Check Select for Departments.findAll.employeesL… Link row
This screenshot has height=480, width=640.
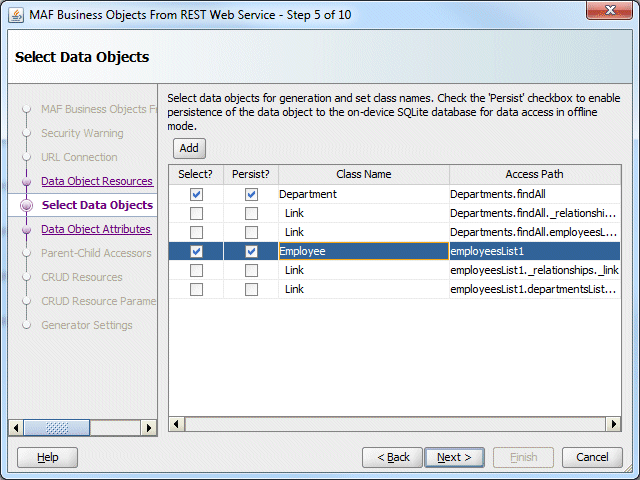(196, 232)
